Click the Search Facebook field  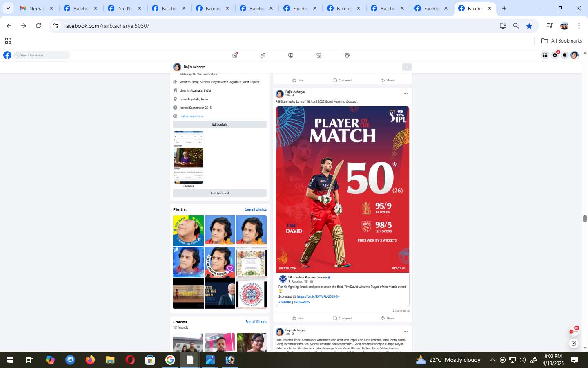tap(42, 55)
